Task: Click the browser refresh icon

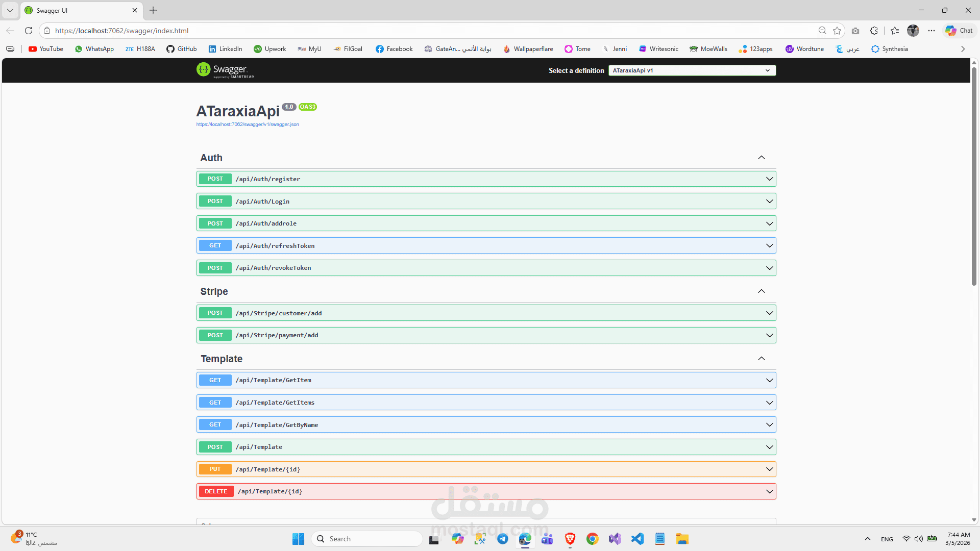Action: [29, 31]
